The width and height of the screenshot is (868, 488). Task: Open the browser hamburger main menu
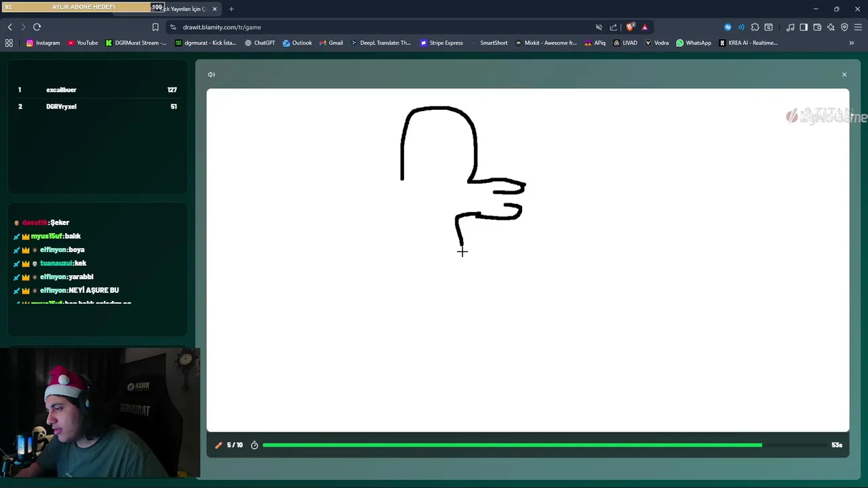[858, 27]
